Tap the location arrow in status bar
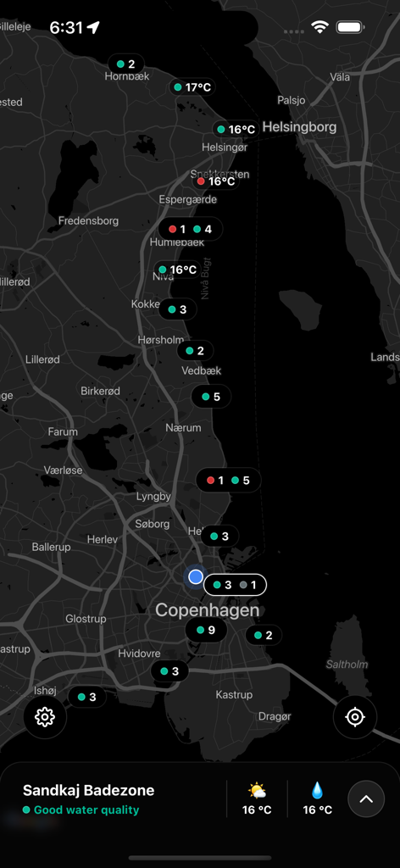The width and height of the screenshot is (400, 868). click(93, 27)
